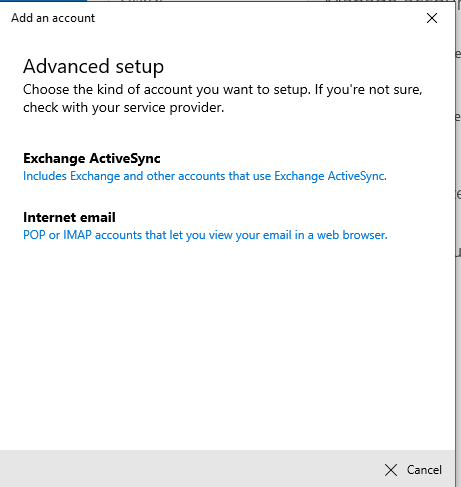Click the word 'IMAP' in the email description
The height and width of the screenshot is (487, 461).
pos(77,235)
